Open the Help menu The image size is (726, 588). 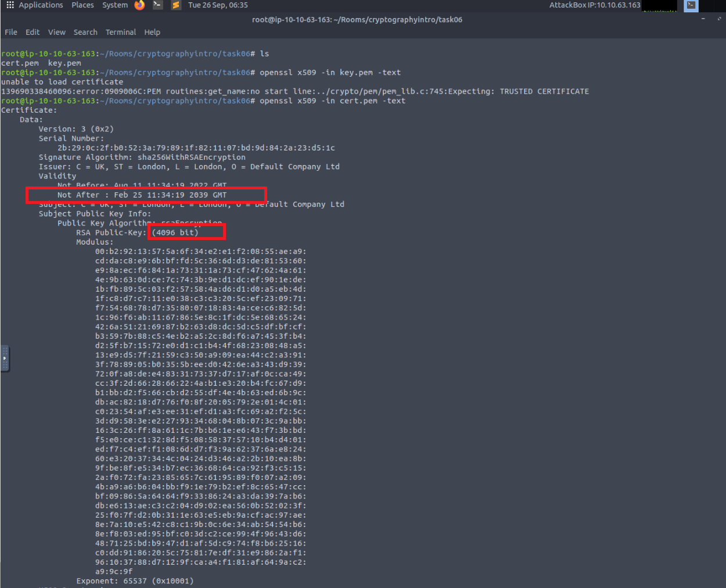click(152, 32)
